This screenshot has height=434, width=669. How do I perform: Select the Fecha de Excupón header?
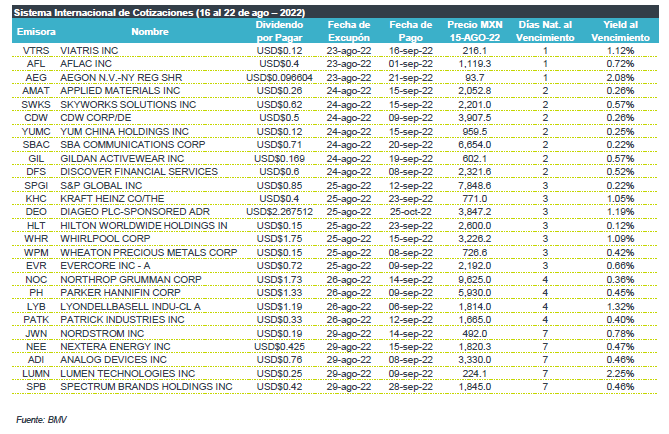click(349, 31)
